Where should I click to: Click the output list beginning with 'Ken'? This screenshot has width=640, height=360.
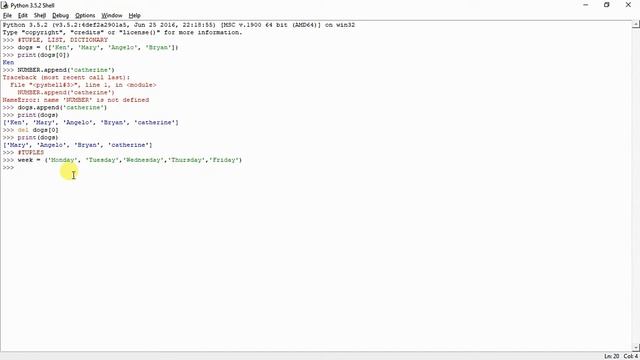click(91, 122)
